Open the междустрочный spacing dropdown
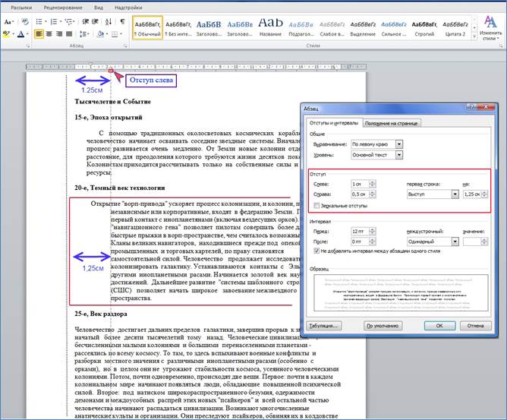 (454, 242)
